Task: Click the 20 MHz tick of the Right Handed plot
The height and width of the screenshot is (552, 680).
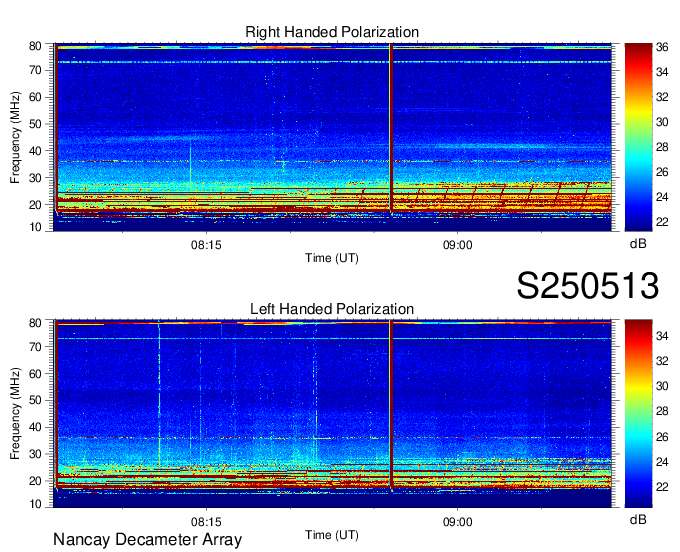Action: pos(35,205)
